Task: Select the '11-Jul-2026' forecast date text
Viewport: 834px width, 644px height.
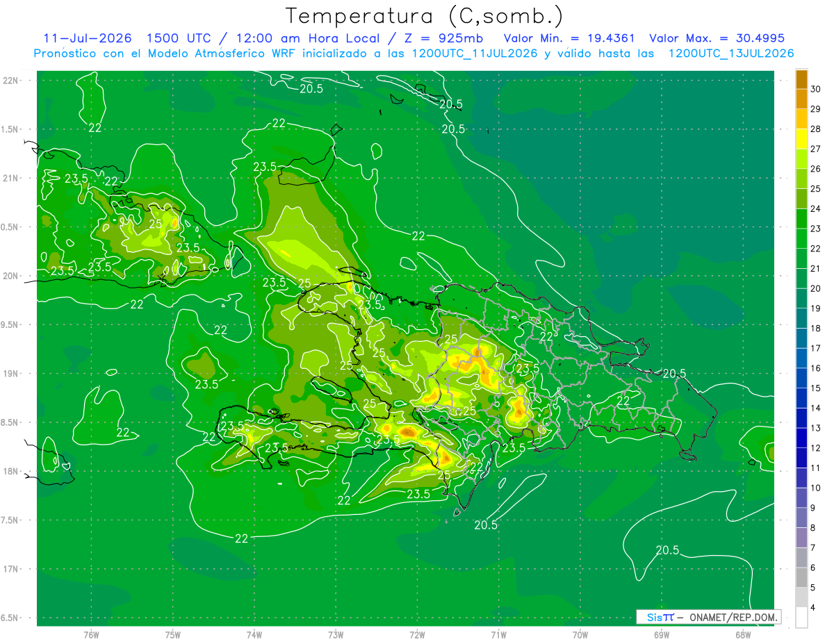Action: pyautogui.click(x=87, y=38)
